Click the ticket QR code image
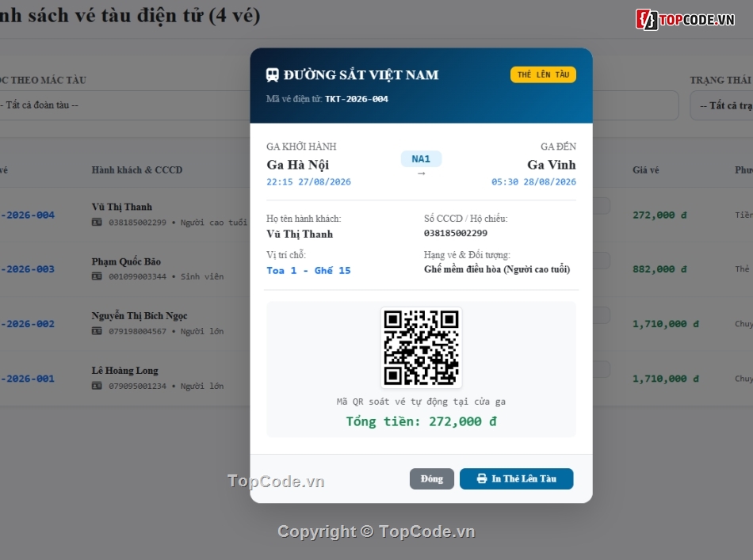The width and height of the screenshot is (753, 560). point(421,348)
